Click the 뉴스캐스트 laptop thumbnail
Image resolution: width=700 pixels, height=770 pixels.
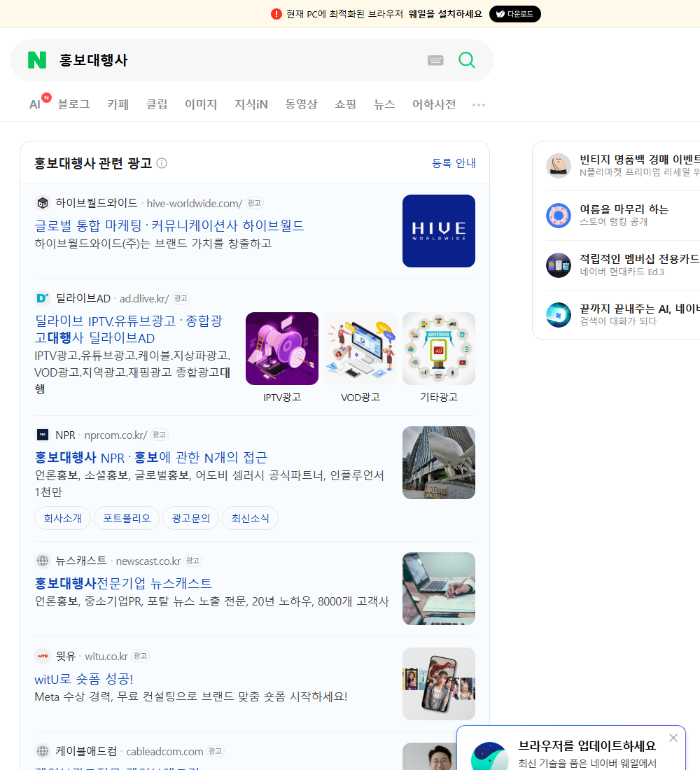[439, 589]
